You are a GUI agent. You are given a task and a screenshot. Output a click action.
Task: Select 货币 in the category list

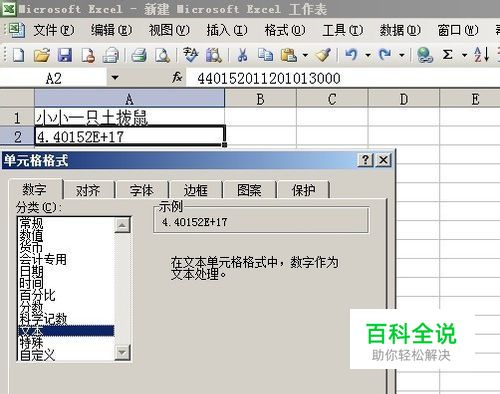pyautogui.click(x=66, y=247)
